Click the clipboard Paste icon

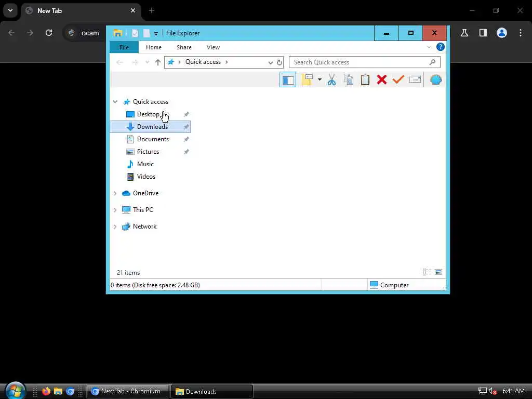[x=365, y=79]
